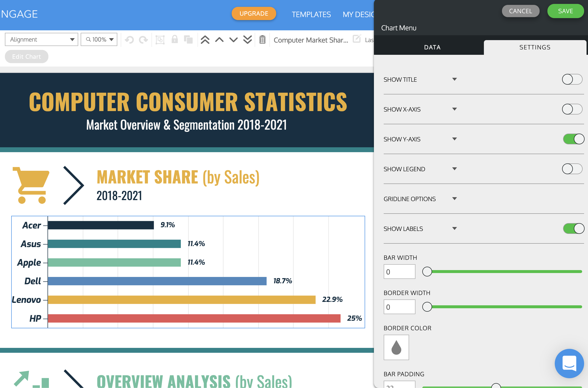Click the Bar Padding slider handle
The image size is (588, 388).
pyautogui.click(x=496, y=386)
